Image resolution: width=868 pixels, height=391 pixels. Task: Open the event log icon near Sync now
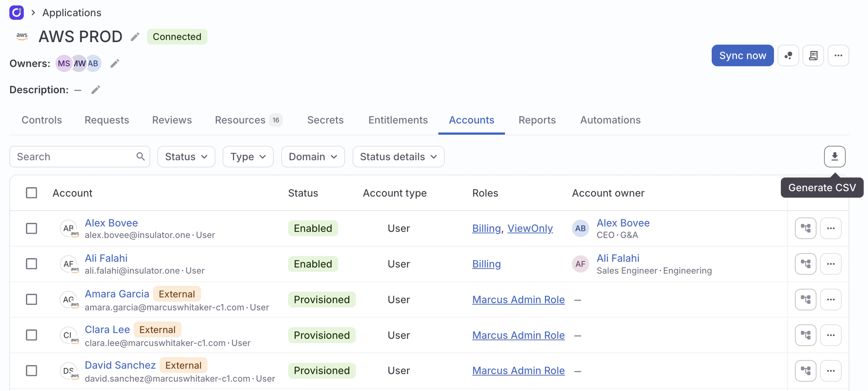[x=814, y=55]
